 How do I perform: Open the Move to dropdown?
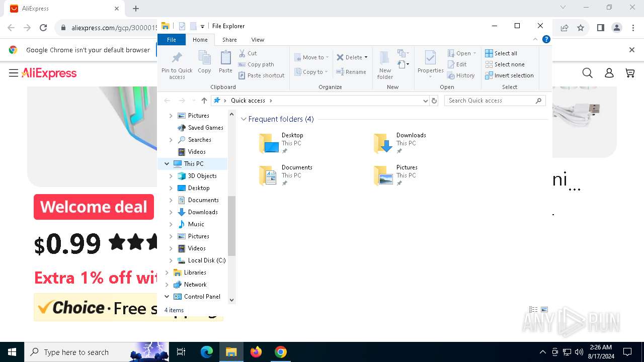pos(311,57)
